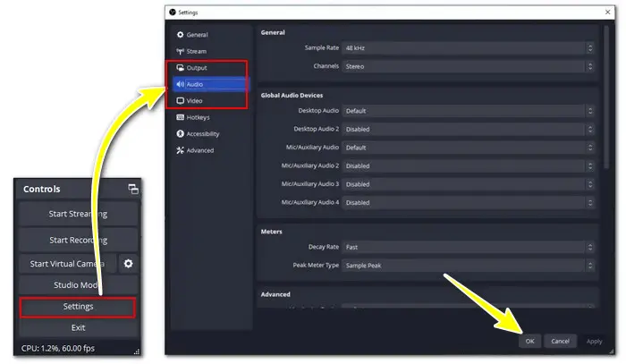Select Accessibility tab in settings sidebar

210,134
